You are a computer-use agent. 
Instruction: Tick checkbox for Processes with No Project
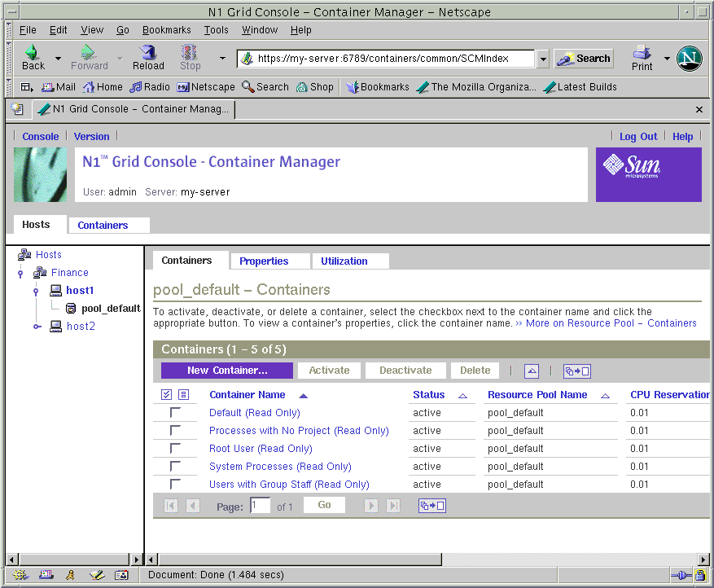[175, 430]
